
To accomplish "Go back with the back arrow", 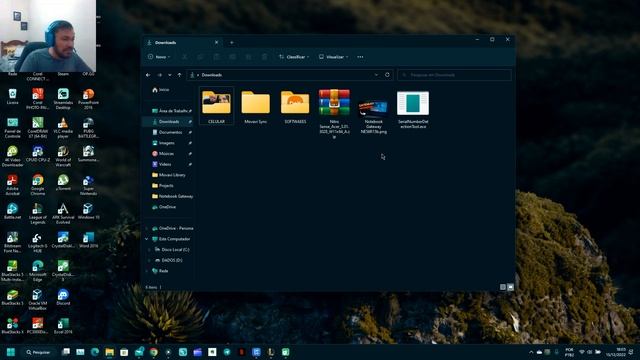I will [x=148, y=75].
